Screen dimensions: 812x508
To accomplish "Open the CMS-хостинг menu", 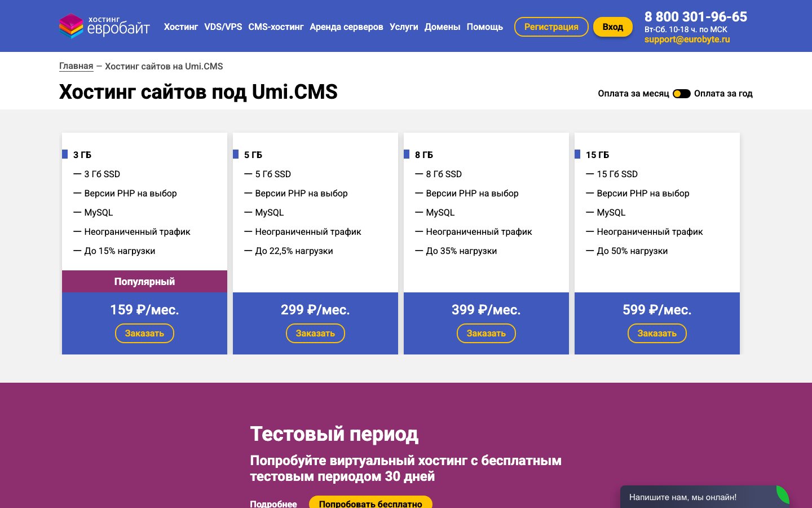I will coord(276,27).
